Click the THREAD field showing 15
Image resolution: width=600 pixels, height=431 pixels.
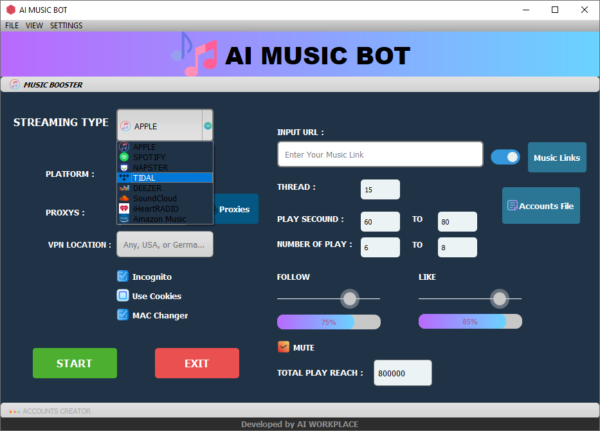(x=380, y=189)
